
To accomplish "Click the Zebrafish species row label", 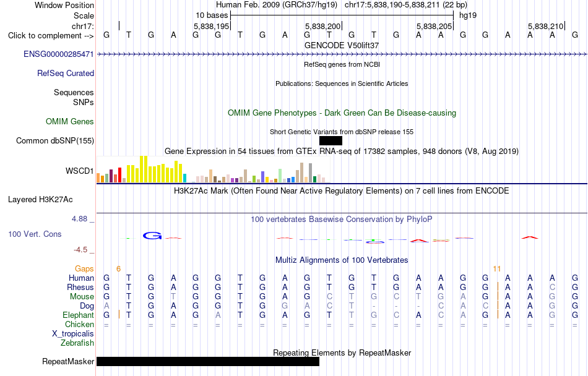I will pos(77,343).
